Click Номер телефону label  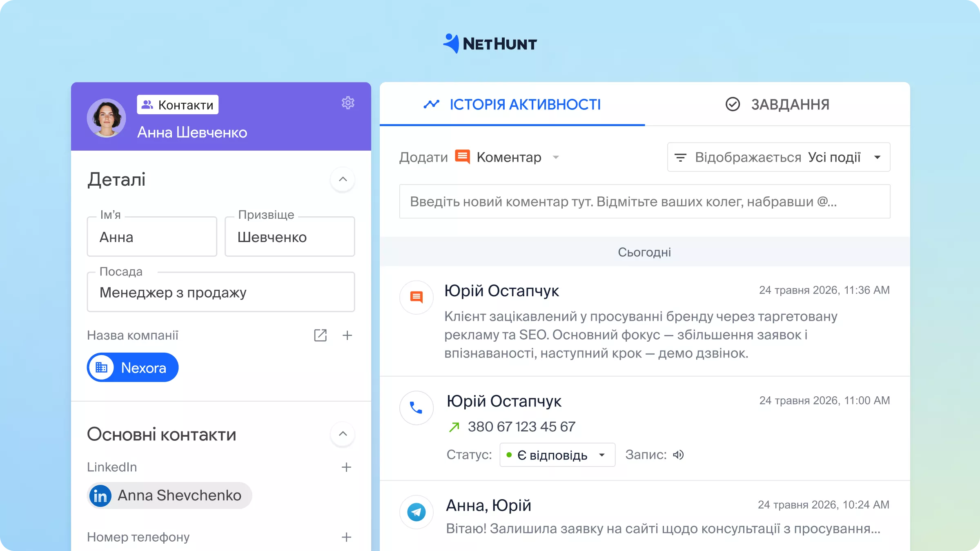coord(138,537)
